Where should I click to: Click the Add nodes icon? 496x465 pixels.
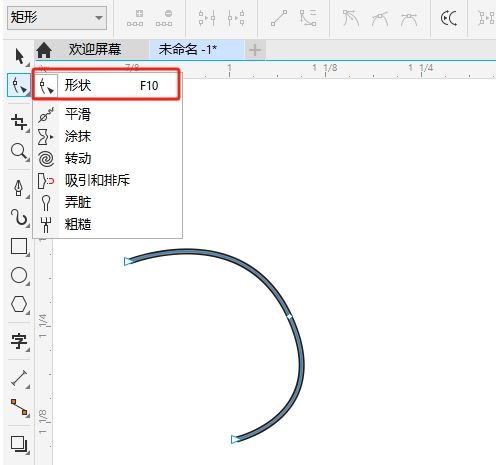135,18
